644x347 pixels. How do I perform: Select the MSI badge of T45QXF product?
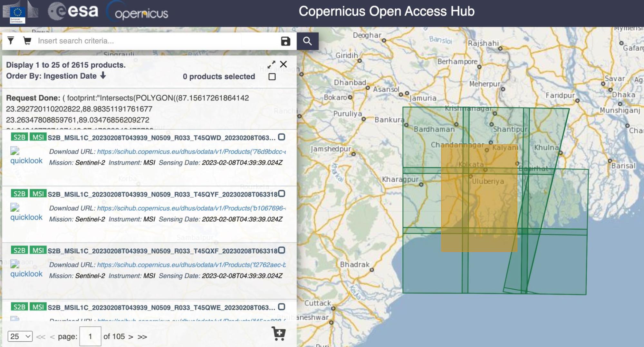(x=38, y=250)
